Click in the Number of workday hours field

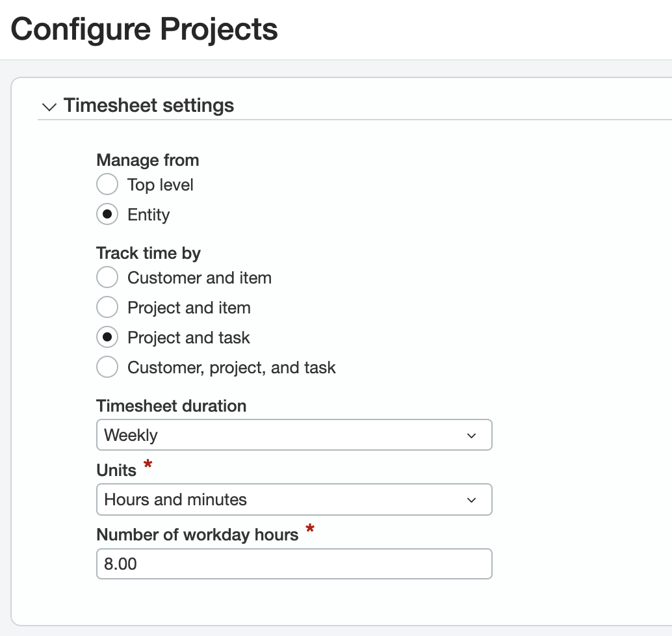click(294, 564)
